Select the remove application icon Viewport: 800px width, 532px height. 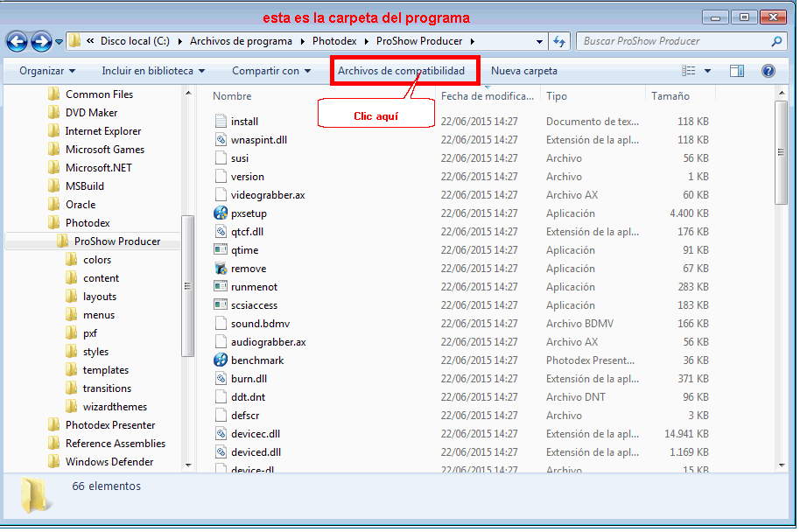click(x=221, y=268)
